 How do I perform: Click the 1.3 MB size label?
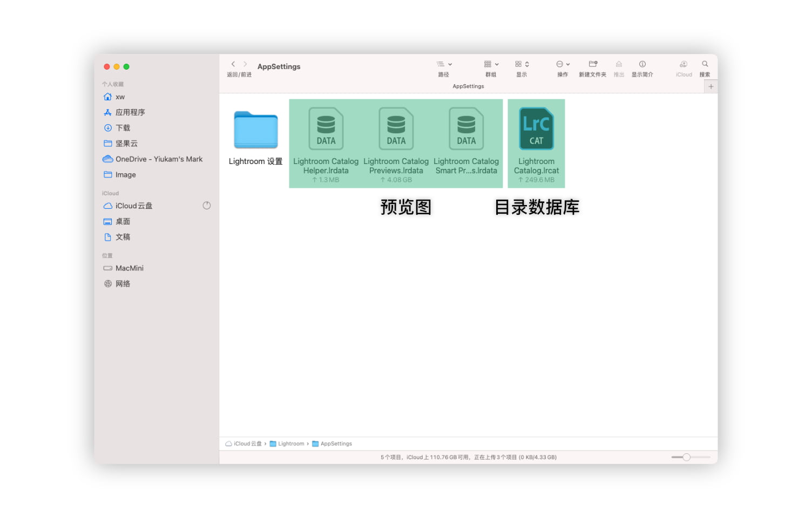[x=326, y=180]
